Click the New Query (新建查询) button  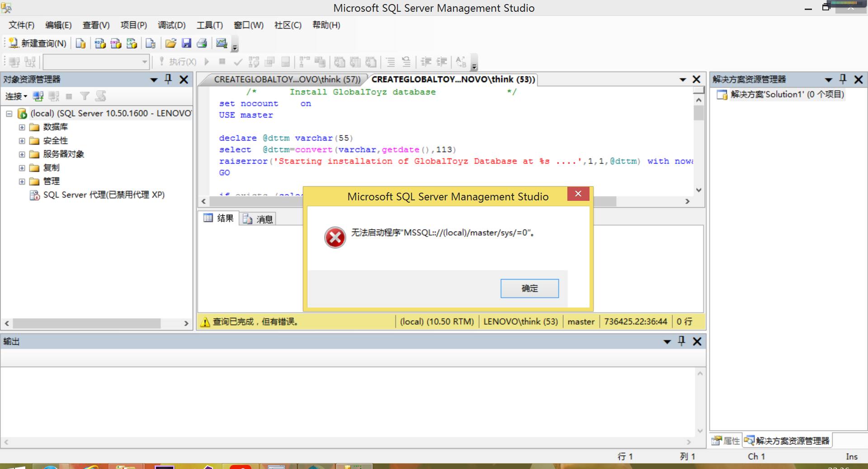(x=38, y=43)
